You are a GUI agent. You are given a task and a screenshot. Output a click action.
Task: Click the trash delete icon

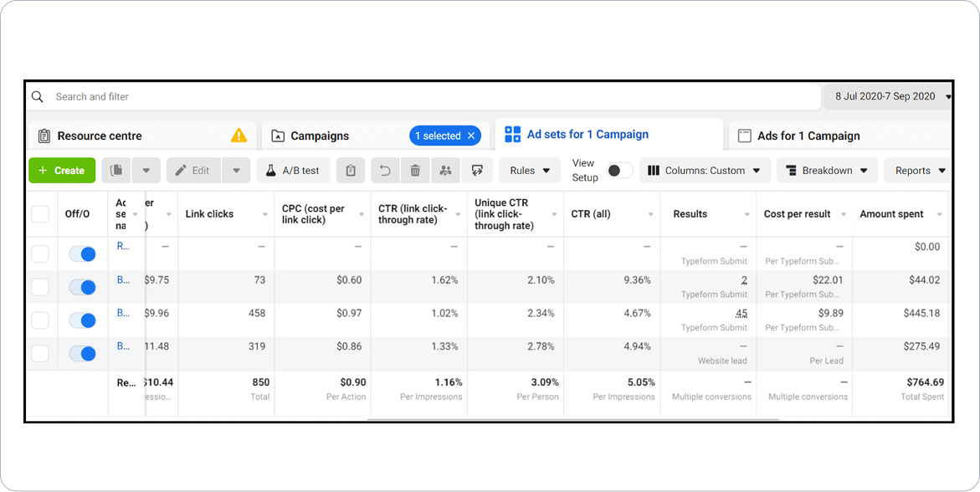[415, 171]
